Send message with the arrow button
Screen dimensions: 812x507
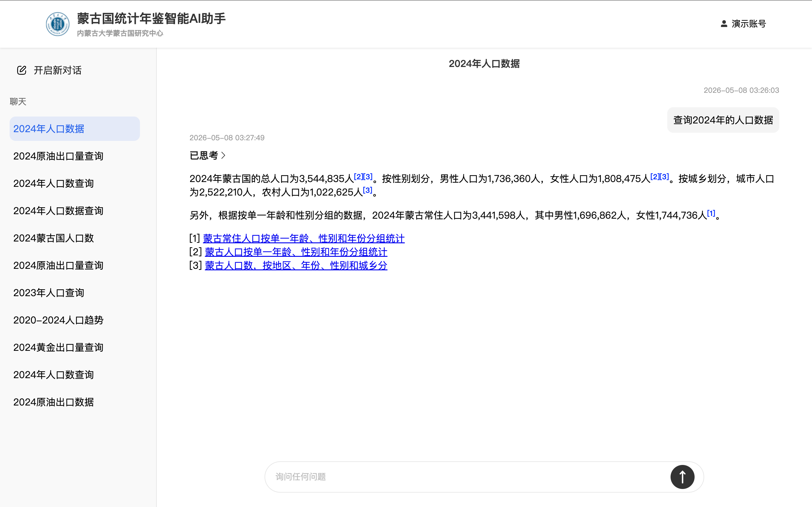(682, 476)
